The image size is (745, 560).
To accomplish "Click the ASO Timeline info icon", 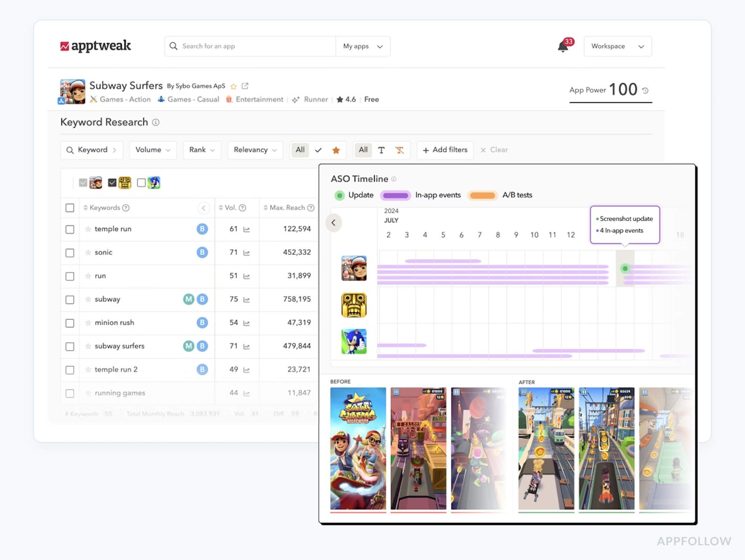I will pos(394,179).
